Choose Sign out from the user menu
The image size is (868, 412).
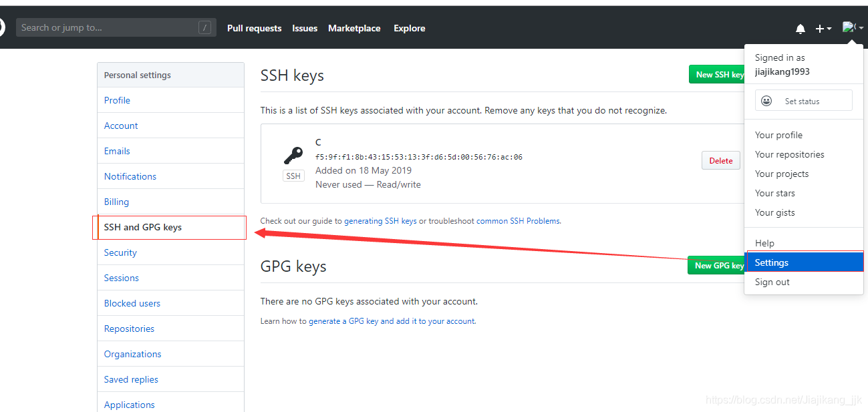coord(804,282)
